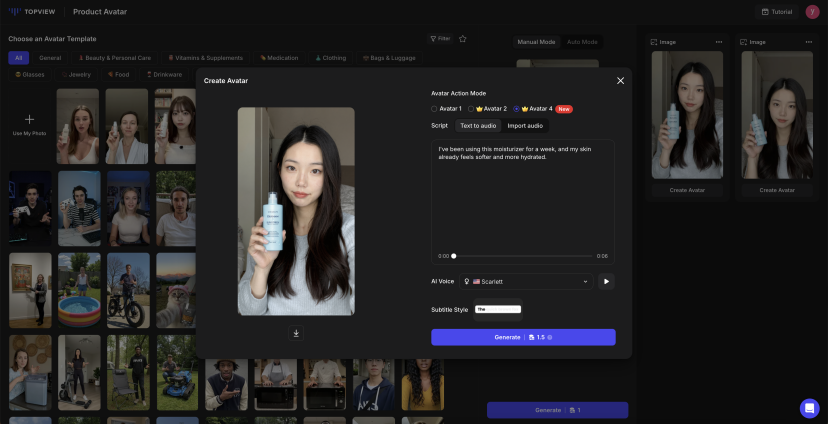Screen dimensions: 828x424
Task: Click the star favorites icon
Action: point(462,39)
